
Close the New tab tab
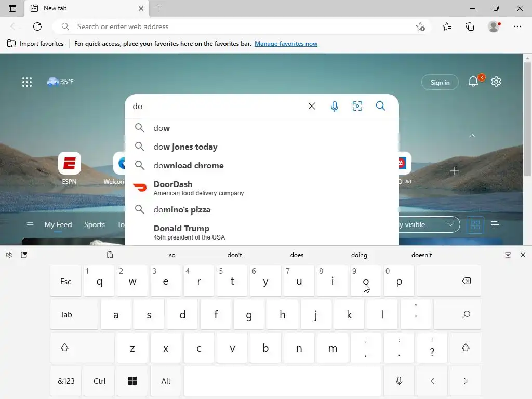(x=141, y=8)
